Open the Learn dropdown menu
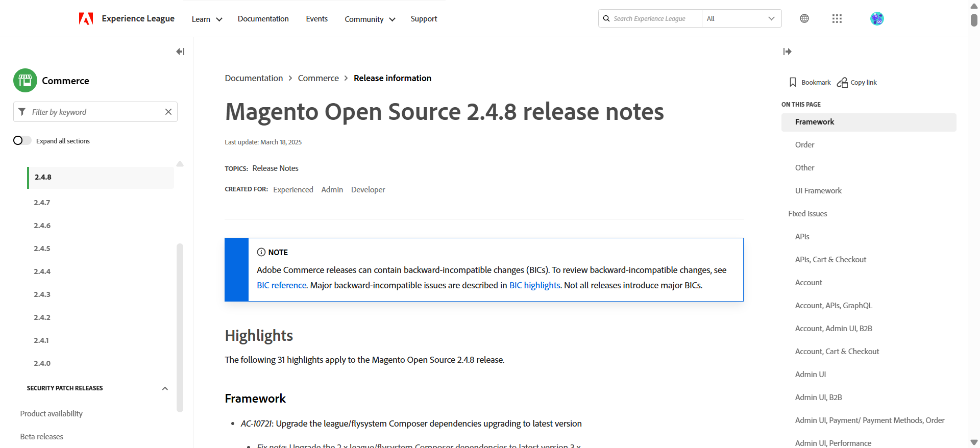The image size is (980, 448). coord(207,19)
